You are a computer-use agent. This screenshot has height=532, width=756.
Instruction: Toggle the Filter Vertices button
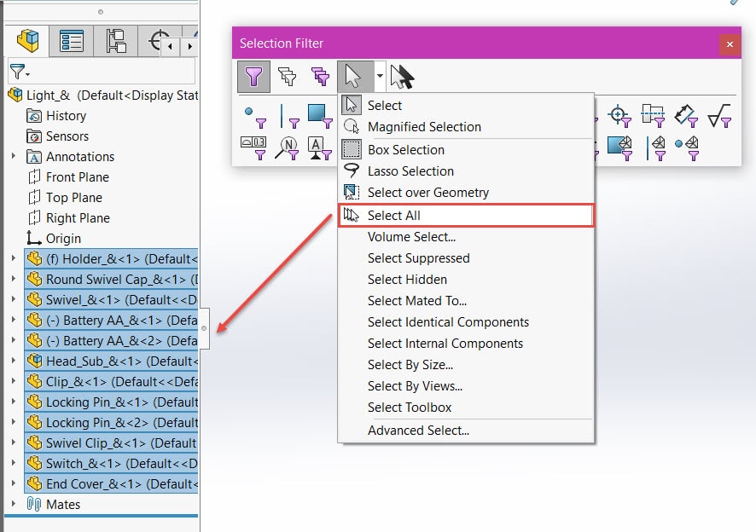pos(255,117)
